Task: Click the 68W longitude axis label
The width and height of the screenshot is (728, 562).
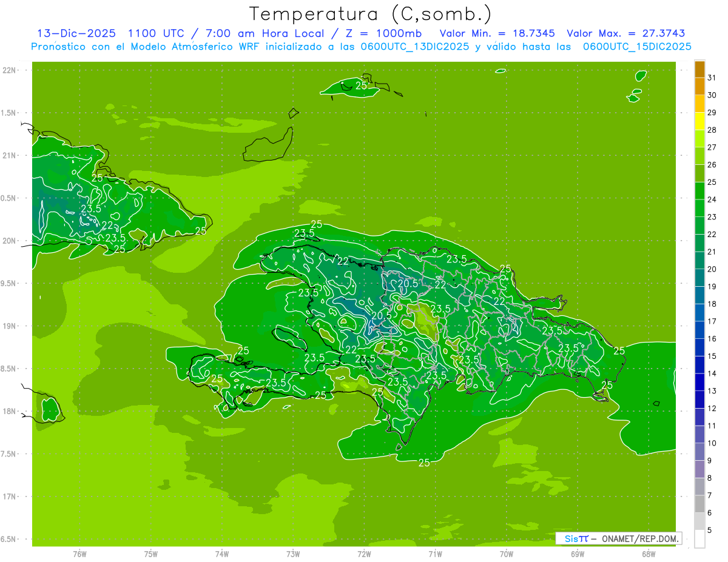Action: (x=648, y=554)
